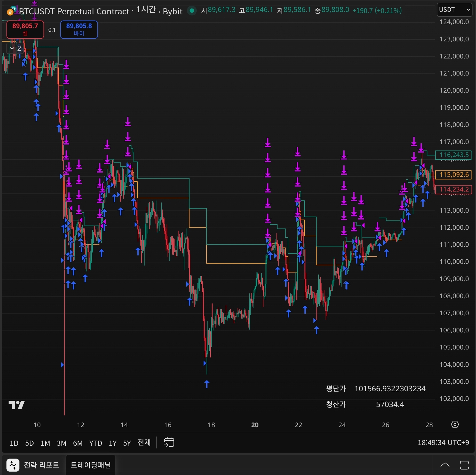Click the blue 89,805.8 buy button
476x475 pixels.
79,30
